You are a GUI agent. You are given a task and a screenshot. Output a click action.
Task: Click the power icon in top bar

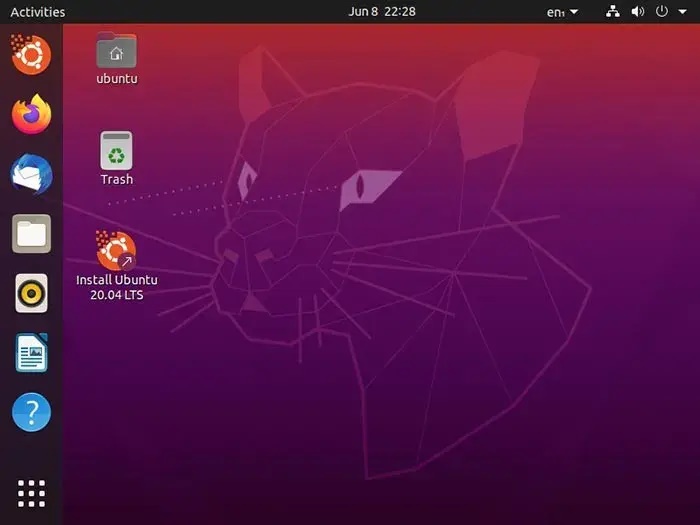[x=662, y=12]
